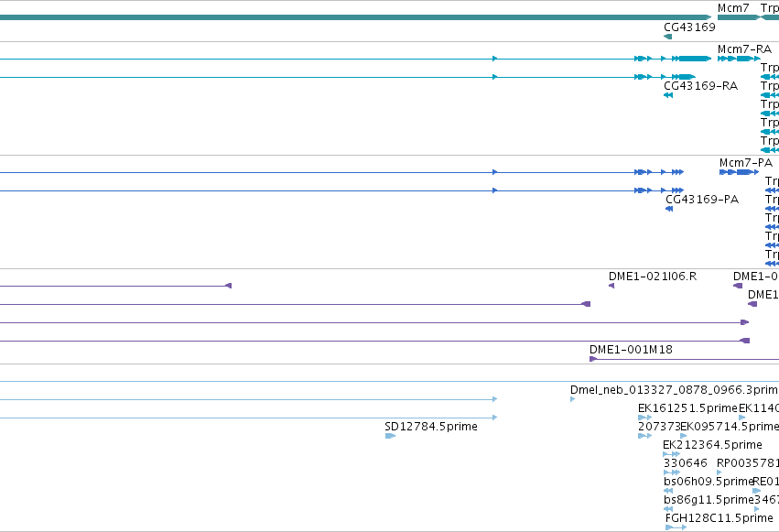
Task: Select the bs06h09.5prime reverse arrows
Action: [x=668, y=491]
